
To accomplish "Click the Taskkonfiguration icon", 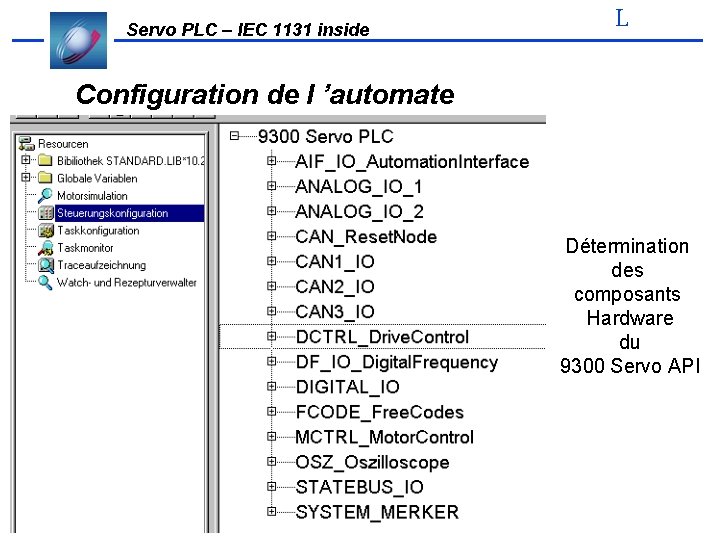I will (46, 231).
